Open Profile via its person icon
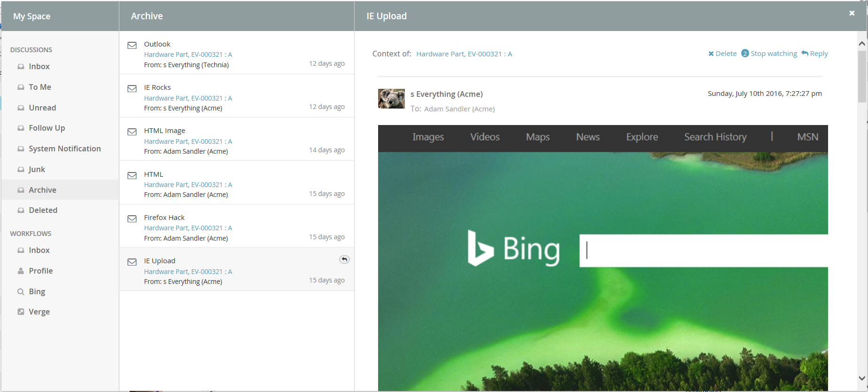Image resolution: width=868 pixels, height=392 pixels. pyautogui.click(x=21, y=271)
